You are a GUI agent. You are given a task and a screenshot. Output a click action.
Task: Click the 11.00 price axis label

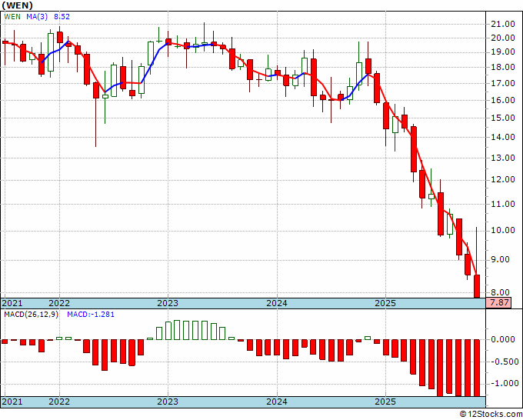tap(503, 204)
